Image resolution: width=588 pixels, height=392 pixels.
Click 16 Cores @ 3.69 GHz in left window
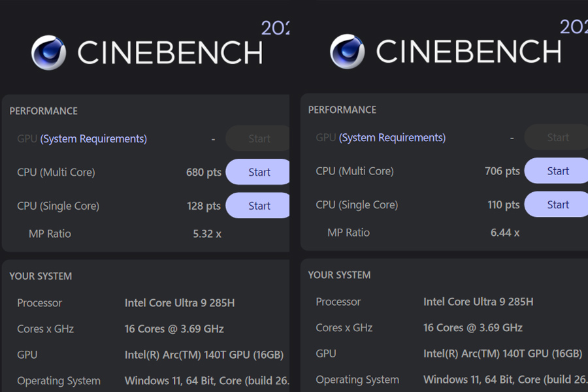pos(174,329)
